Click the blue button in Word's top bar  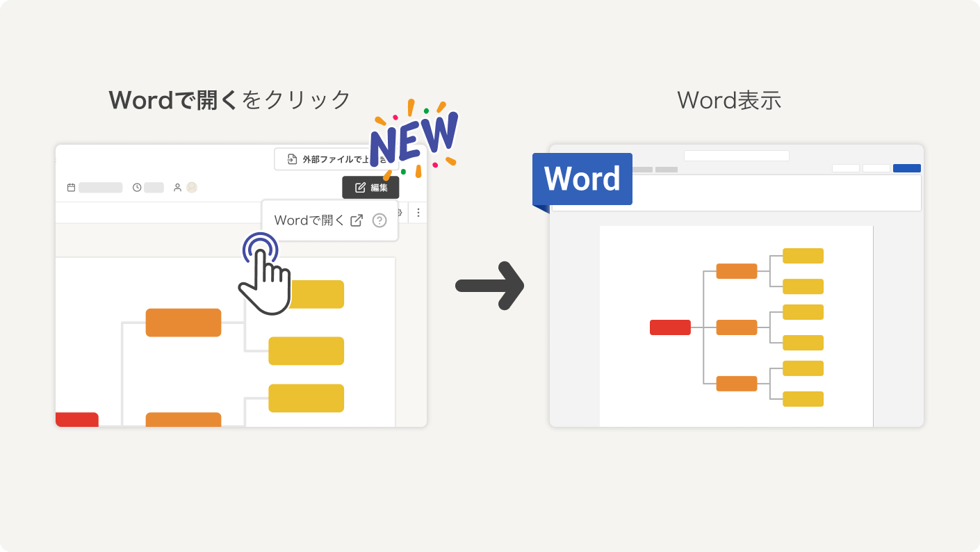pyautogui.click(x=906, y=168)
